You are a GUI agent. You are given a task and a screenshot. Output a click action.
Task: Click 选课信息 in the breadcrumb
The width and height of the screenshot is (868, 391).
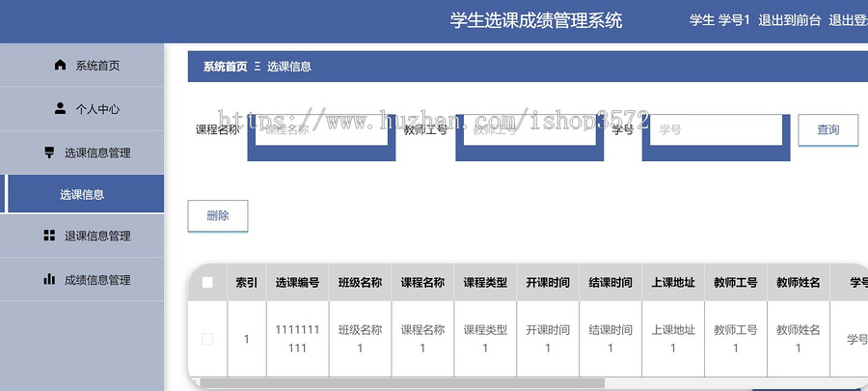click(x=289, y=67)
